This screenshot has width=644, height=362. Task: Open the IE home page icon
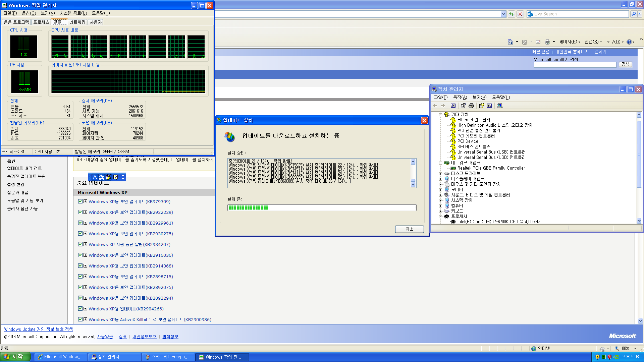coord(511,42)
